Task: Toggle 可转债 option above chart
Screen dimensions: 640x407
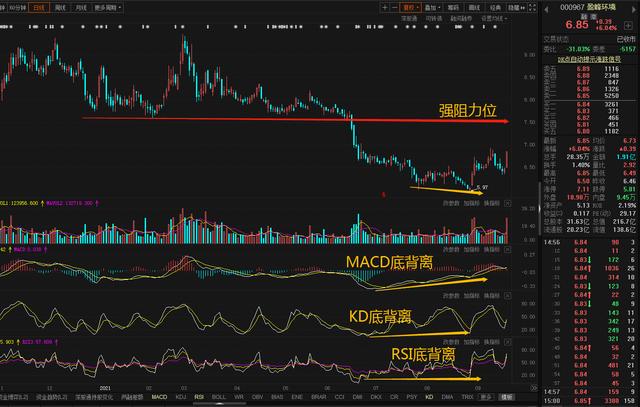Action: tap(433, 18)
